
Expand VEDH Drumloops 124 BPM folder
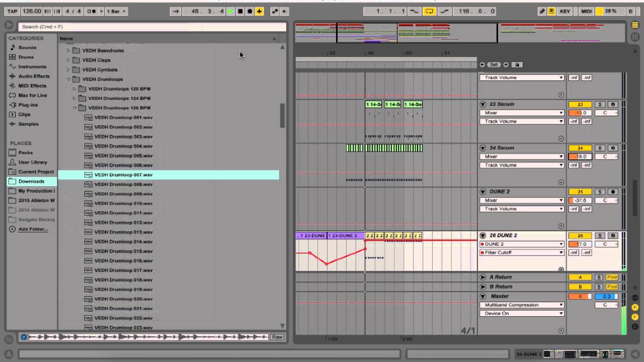coord(74,99)
